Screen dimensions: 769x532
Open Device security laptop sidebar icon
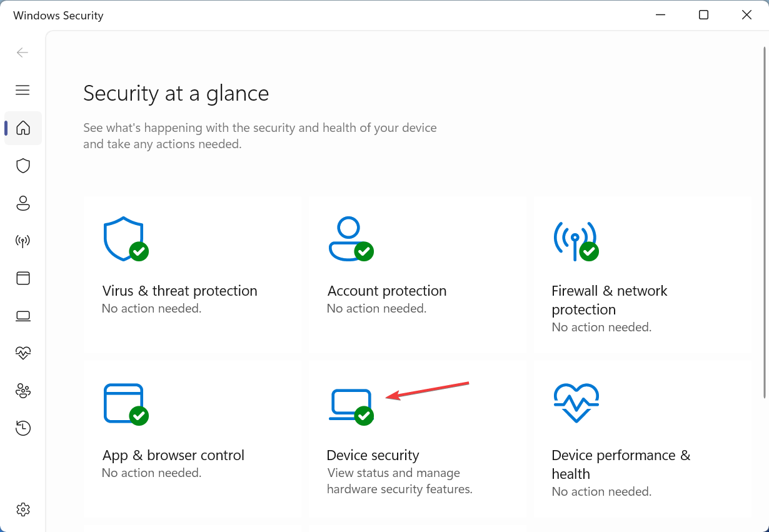23,316
